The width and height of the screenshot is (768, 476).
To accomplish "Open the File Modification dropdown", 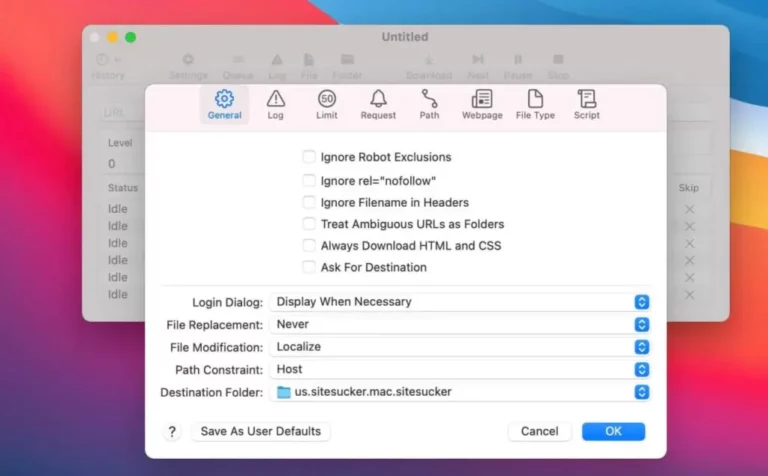I will click(x=460, y=347).
